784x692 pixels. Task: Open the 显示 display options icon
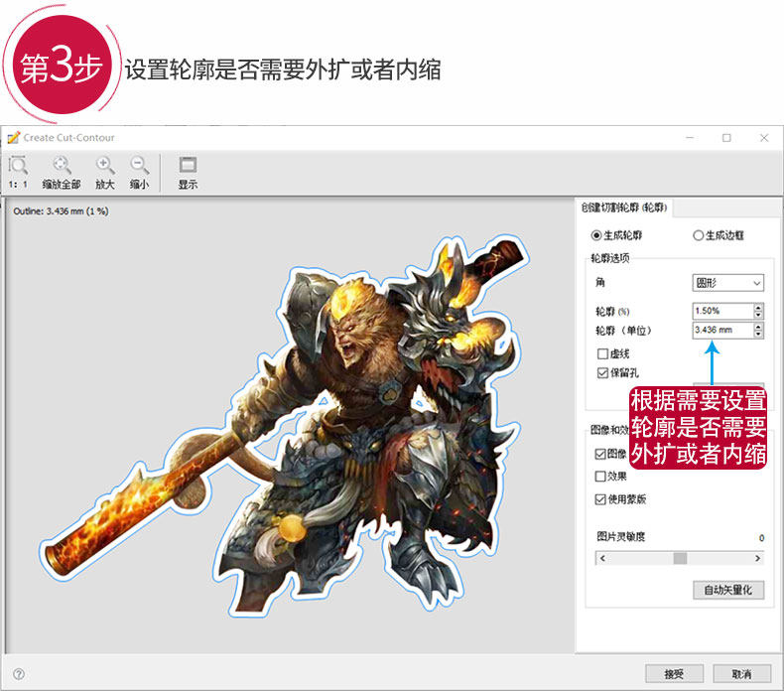[188, 172]
